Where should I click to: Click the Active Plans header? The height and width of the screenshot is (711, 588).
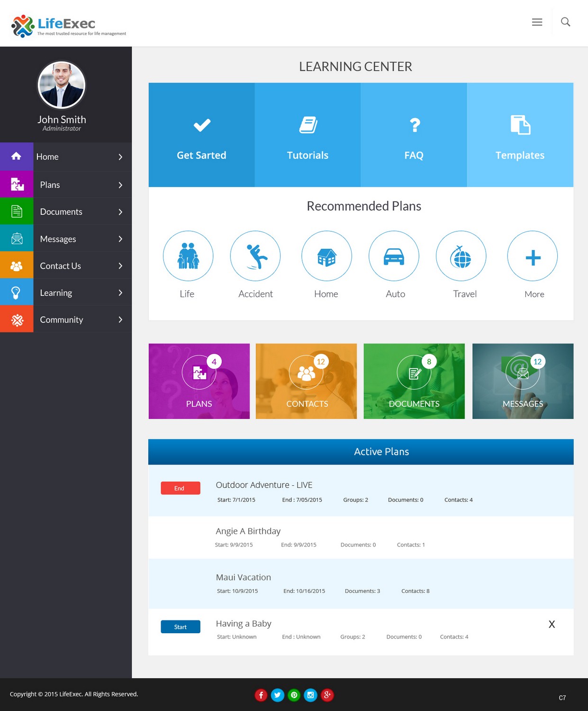click(361, 452)
